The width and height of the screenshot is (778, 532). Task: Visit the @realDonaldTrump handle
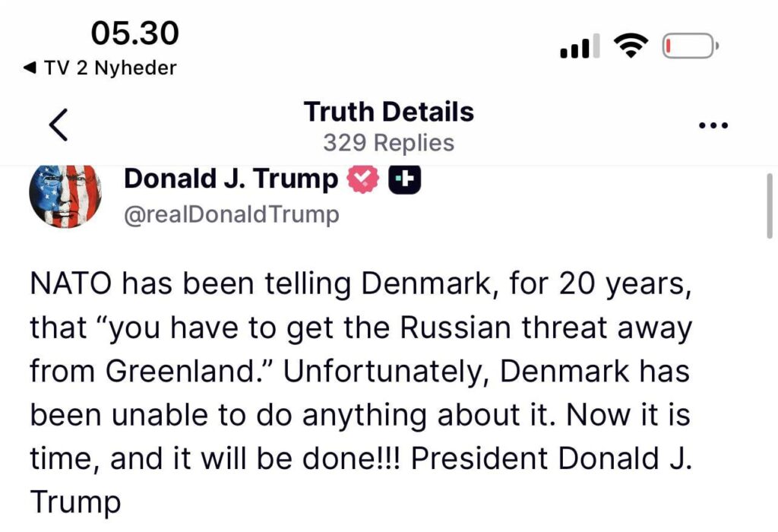point(231,215)
